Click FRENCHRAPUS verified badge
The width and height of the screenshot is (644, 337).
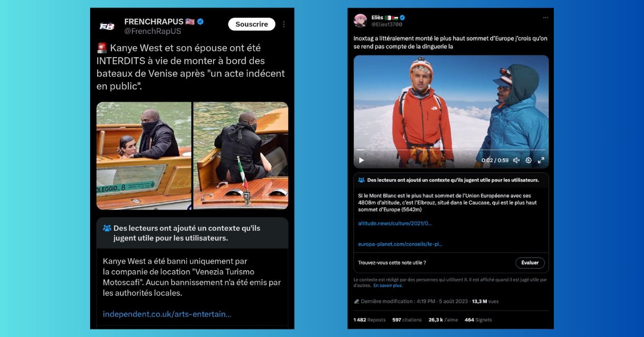(201, 21)
